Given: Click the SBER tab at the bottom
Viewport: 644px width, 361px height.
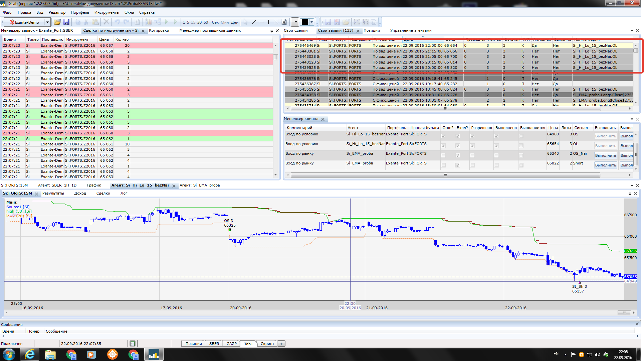Looking at the screenshot, I should pyautogui.click(x=214, y=344).
